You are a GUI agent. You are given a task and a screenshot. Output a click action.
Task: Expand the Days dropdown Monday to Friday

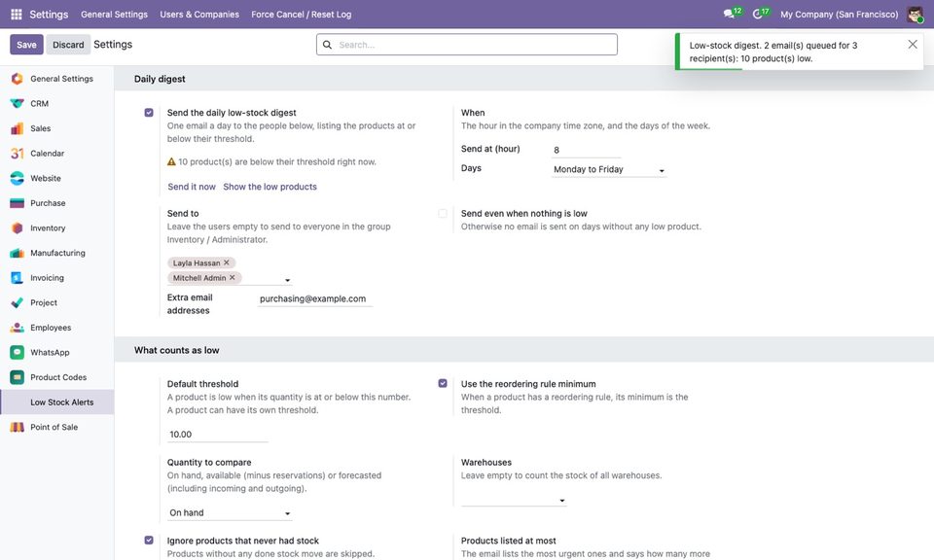click(609, 169)
